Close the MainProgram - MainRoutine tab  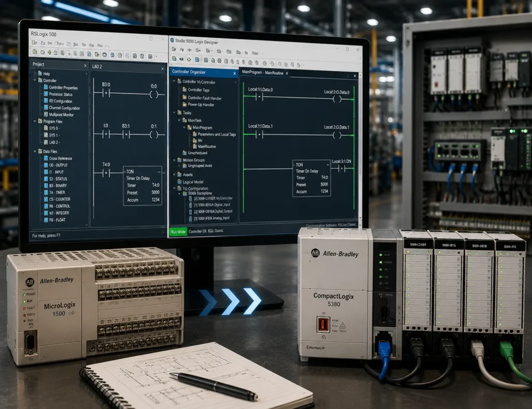(287, 73)
